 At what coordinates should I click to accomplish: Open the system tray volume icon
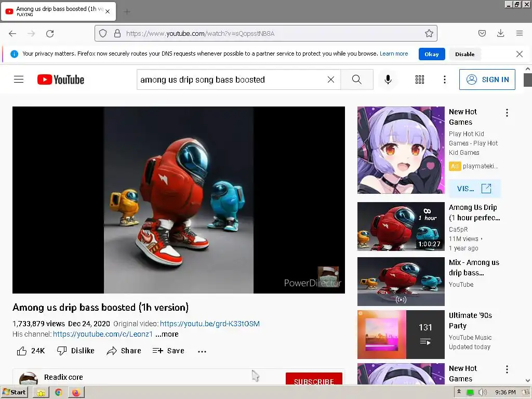pyautogui.click(x=482, y=392)
